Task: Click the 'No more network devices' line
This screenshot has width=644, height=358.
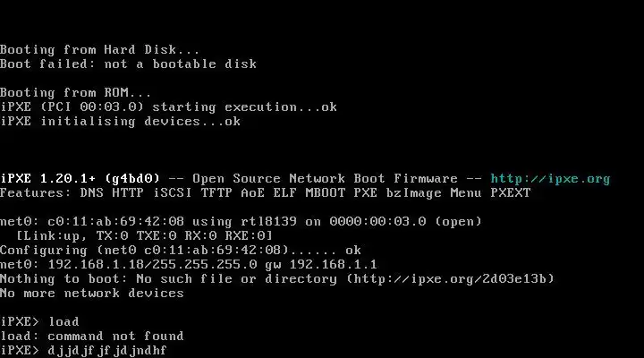Action: (x=92, y=293)
